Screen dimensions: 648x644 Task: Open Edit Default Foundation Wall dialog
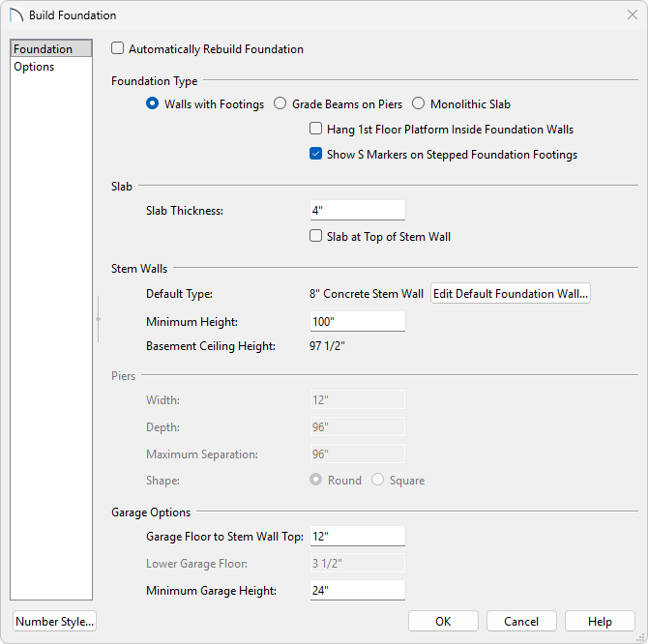pos(511,294)
